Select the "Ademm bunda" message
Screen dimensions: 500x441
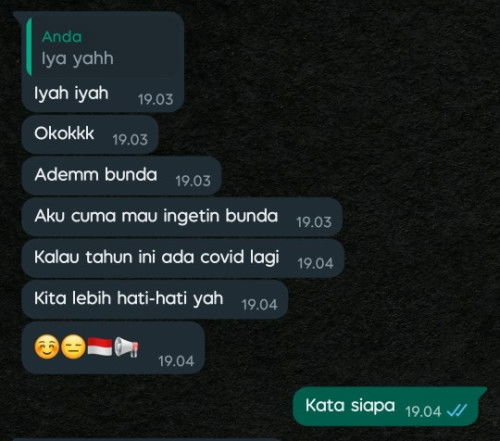point(122,176)
